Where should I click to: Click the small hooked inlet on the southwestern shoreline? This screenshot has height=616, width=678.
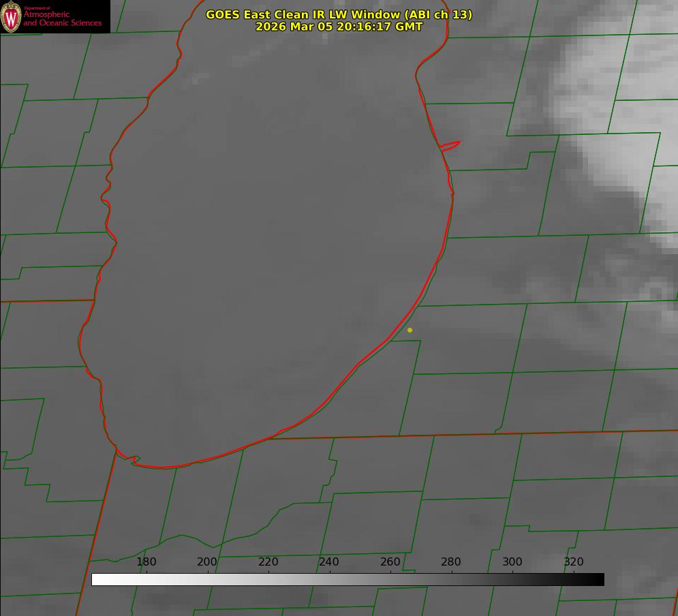[134, 460]
